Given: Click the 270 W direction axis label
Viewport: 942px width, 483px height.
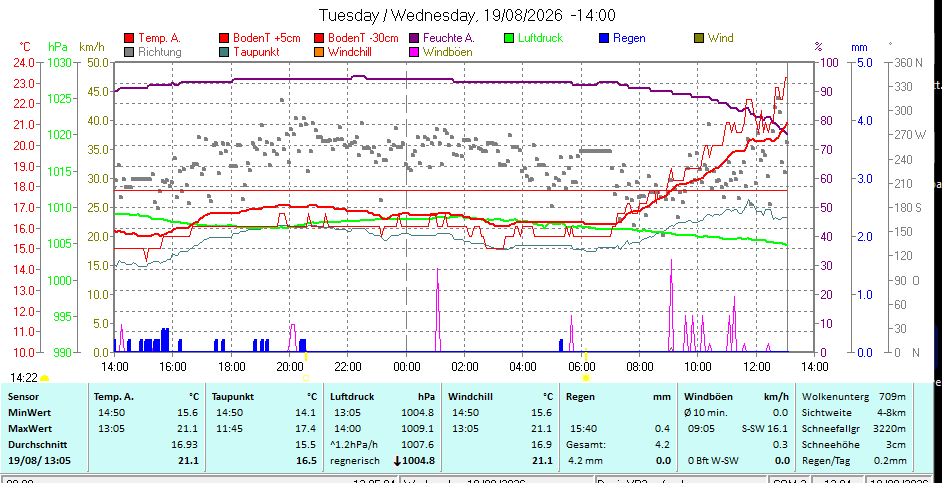Looking at the screenshot, I should pos(911,135).
